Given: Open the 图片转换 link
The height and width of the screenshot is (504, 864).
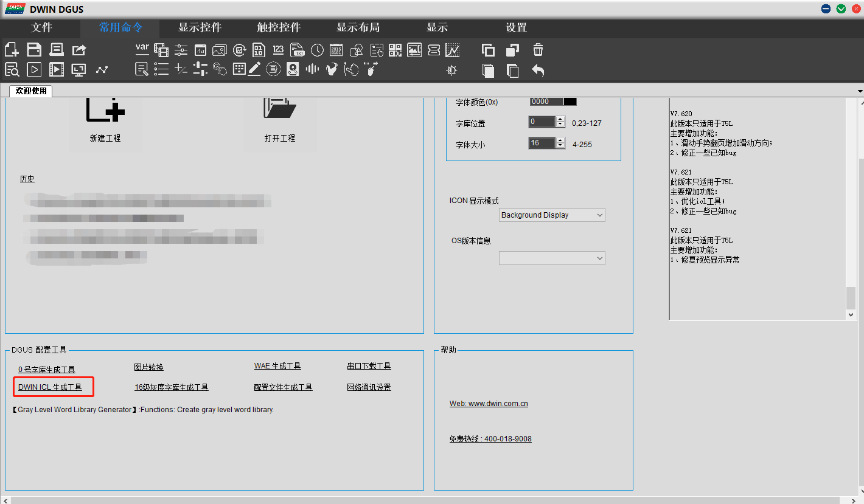Looking at the screenshot, I should pos(149,367).
